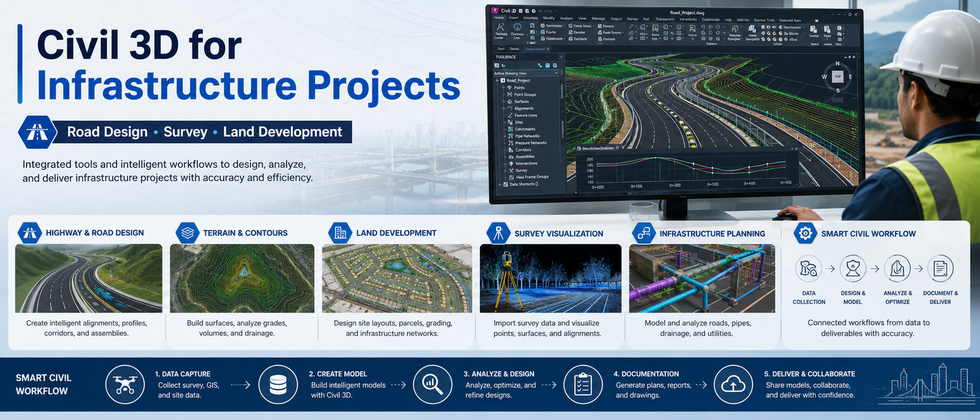
Task: Expand the Road_Project tree node
Action: (x=497, y=80)
